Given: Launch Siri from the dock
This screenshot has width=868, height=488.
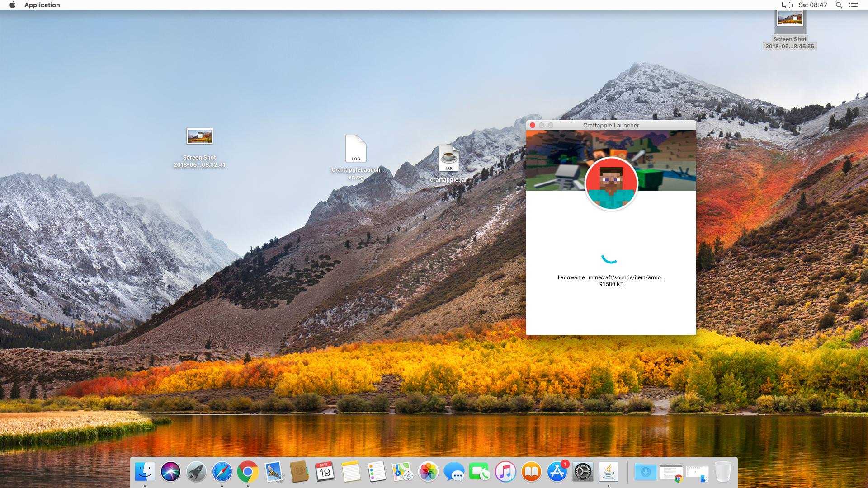Looking at the screenshot, I should (x=170, y=472).
